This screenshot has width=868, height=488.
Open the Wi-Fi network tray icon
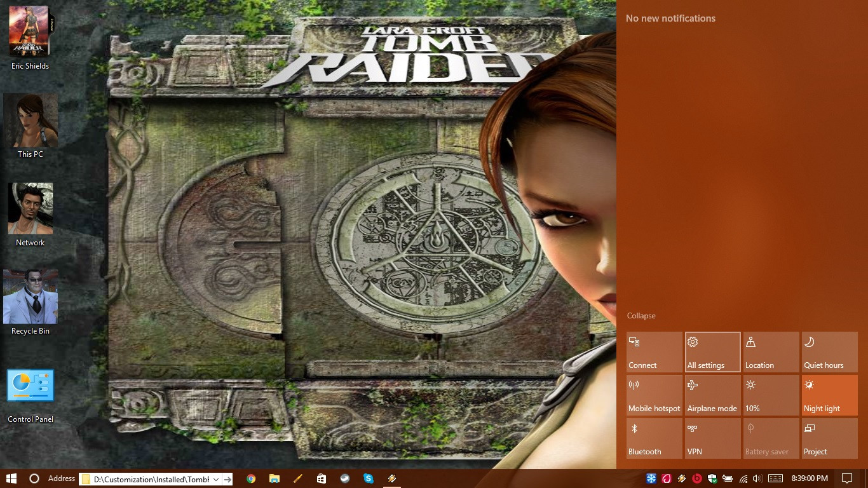point(743,478)
